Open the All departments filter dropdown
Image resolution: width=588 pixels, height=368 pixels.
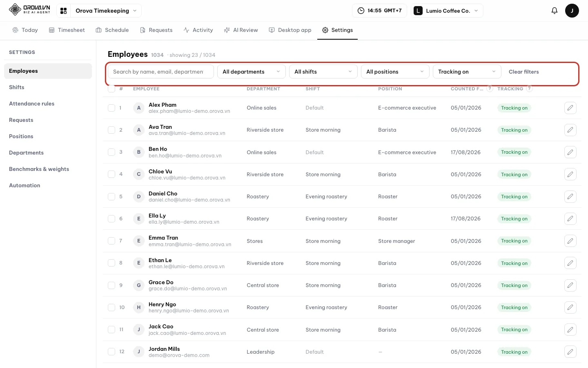tap(252, 72)
